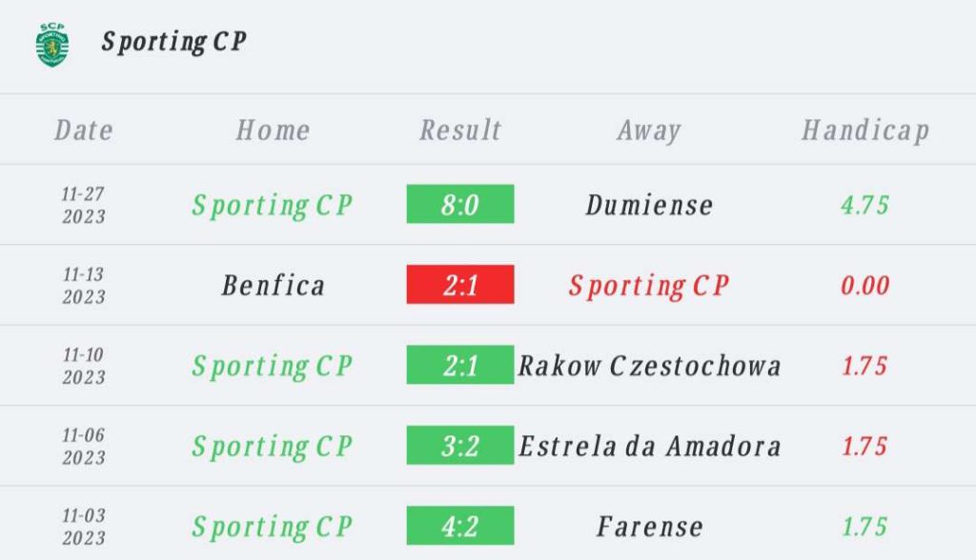Select the Date column header
The width and height of the screenshot is (976, 560).
tap(84, 130)
